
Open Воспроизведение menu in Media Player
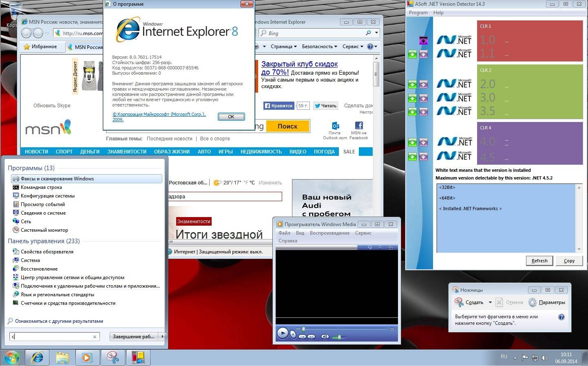tap(329, 233)
